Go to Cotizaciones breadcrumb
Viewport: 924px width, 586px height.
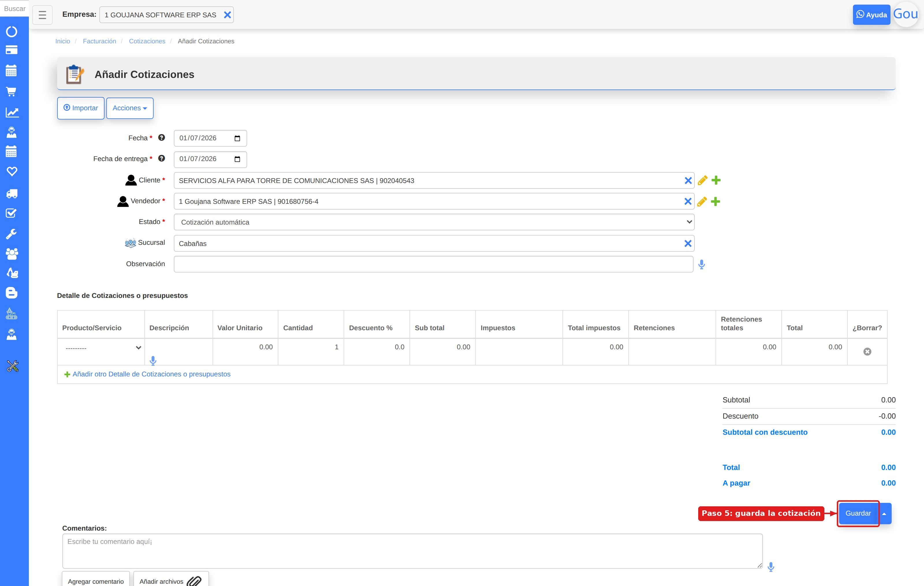point(147,41)
